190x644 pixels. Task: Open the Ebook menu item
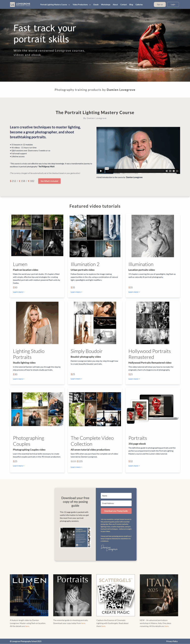tap(96, 4)
